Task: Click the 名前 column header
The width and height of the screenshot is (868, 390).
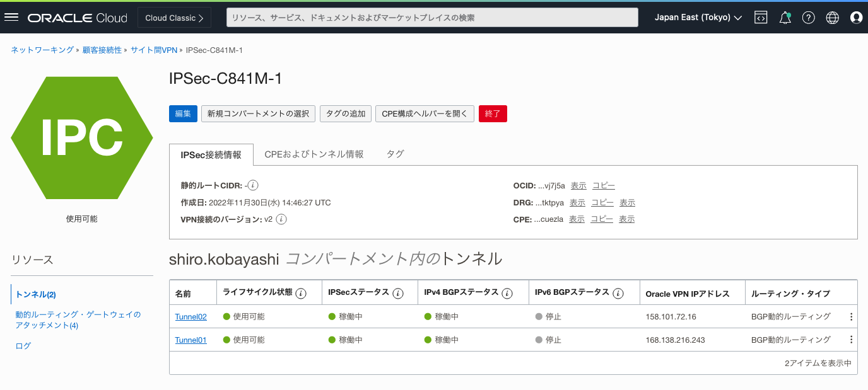Action: 183,294
